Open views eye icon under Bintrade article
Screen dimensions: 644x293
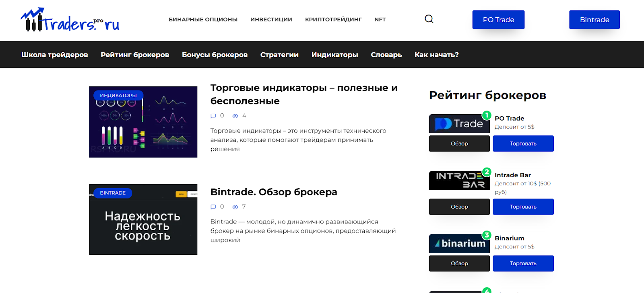(235, 207)
